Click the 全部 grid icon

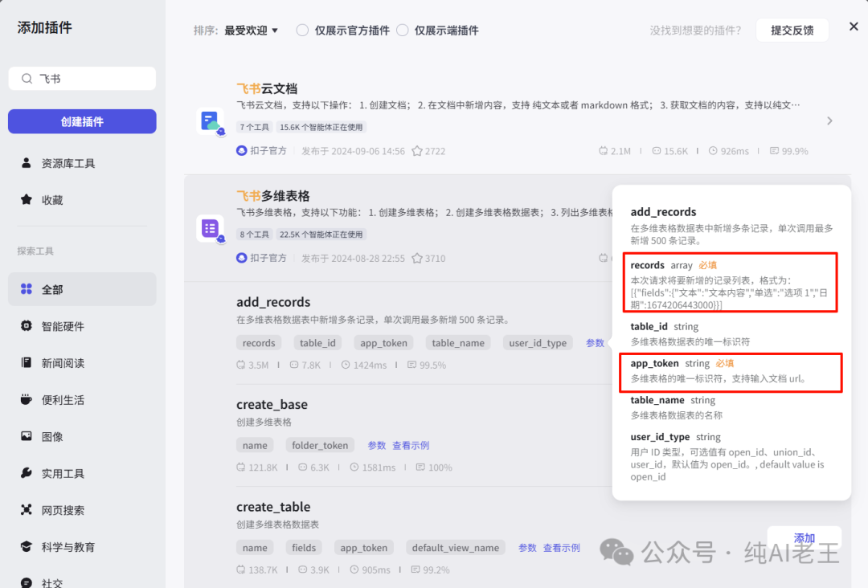26,288
